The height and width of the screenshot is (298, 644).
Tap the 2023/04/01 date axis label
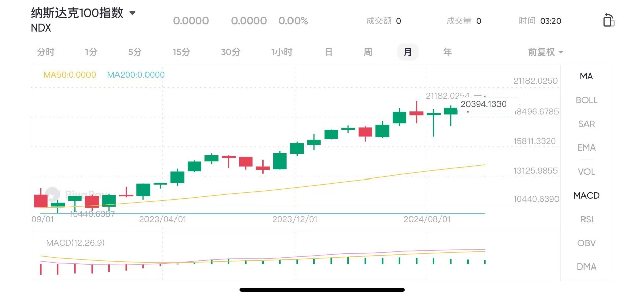coord(163,219)
